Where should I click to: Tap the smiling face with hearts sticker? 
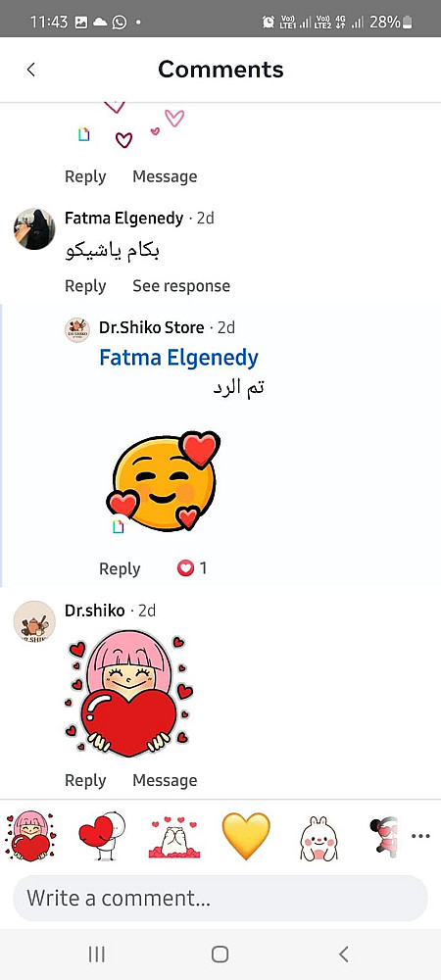coord(164,482)
